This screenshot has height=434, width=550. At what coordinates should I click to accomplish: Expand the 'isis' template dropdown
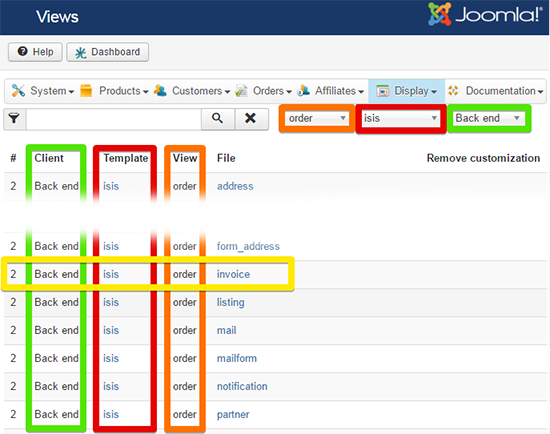coord(401,118)
